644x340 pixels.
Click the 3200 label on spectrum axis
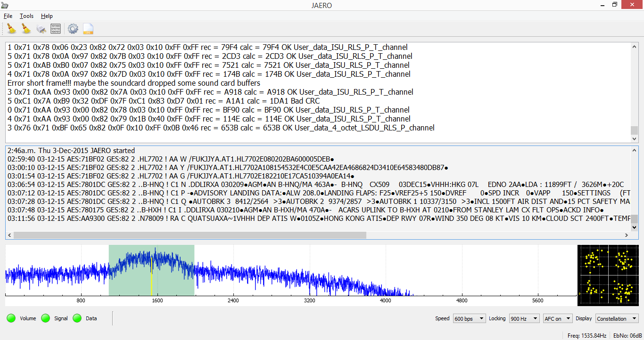[x=310, y=300]
